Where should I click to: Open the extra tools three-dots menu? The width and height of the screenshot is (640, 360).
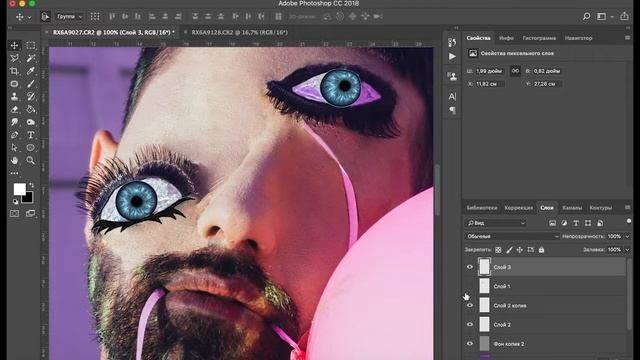click(14, 173)
